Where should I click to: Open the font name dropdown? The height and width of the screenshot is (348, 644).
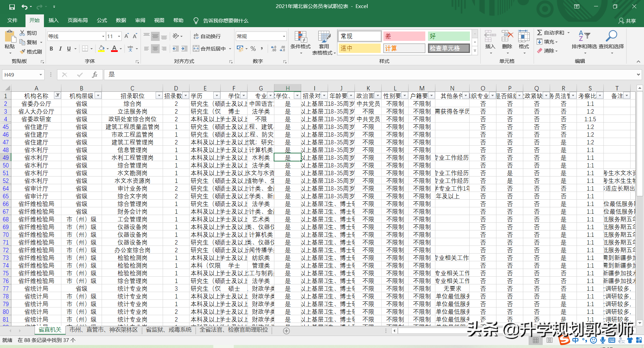pyautogui.click(x=103, y=36)
